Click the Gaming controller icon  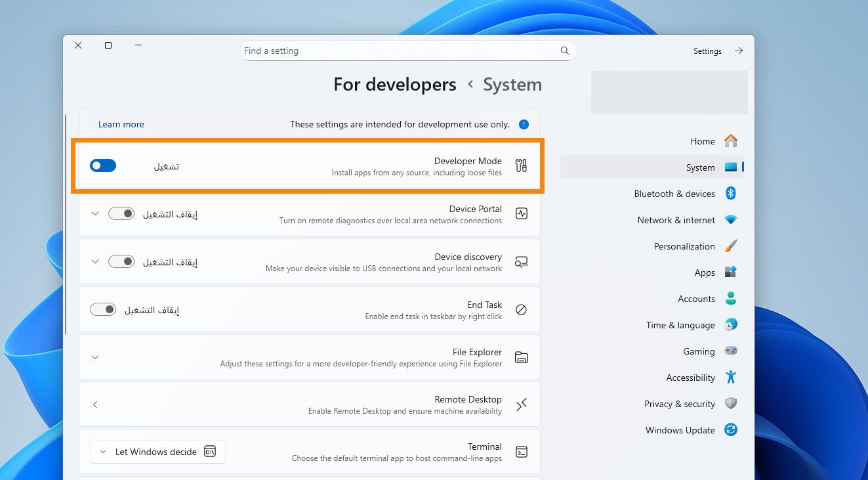pos(731,351)
